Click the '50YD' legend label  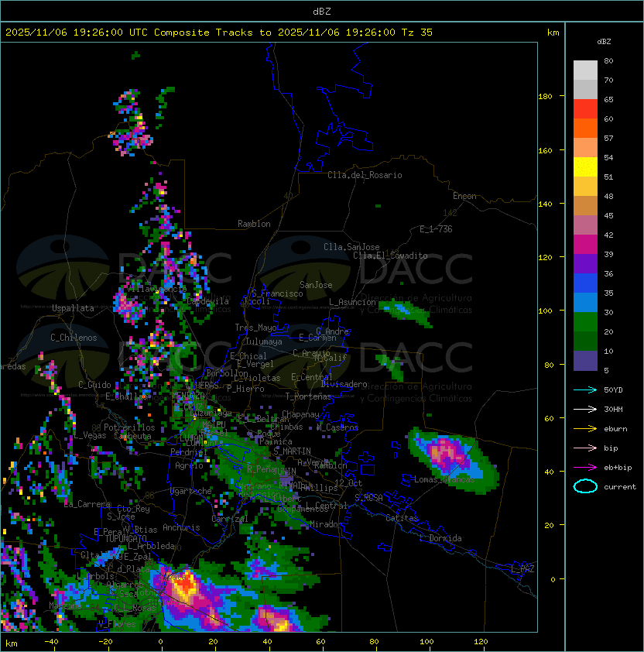coord(613,390)
